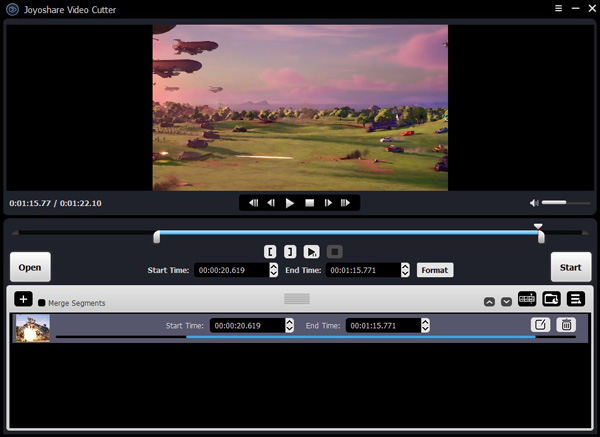Stop video playback
Image resolution: width=600 pixels, height=437 pixels.
(309, 203)
